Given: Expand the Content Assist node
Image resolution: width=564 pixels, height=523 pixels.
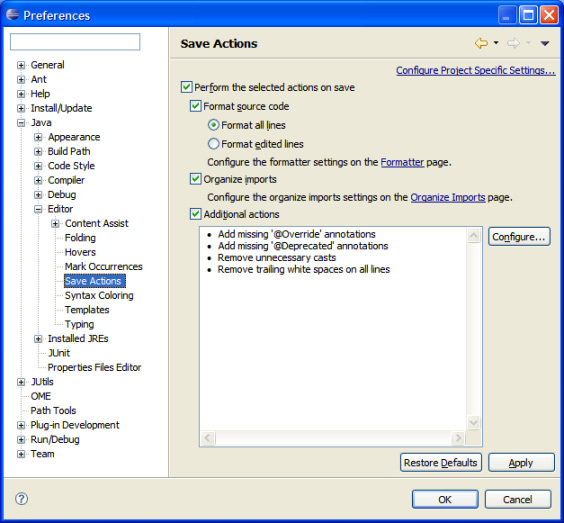Looking at the screenshot, I should tap(55, 223).
